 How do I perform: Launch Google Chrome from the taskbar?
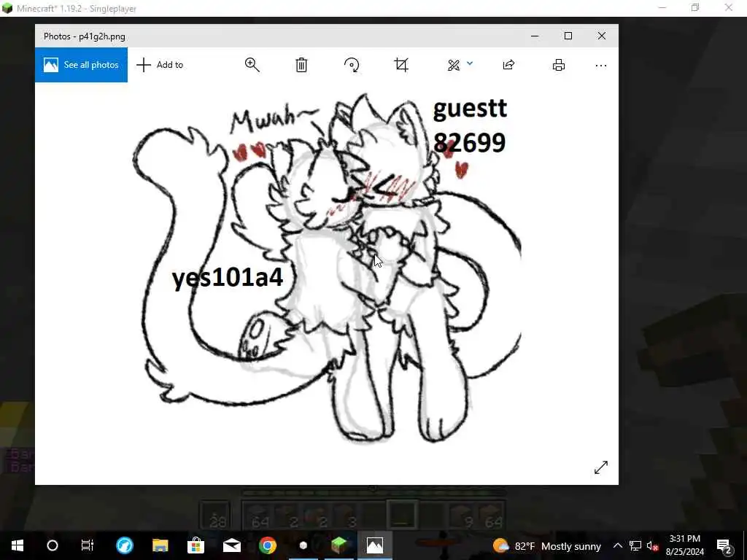click(268, 545)
